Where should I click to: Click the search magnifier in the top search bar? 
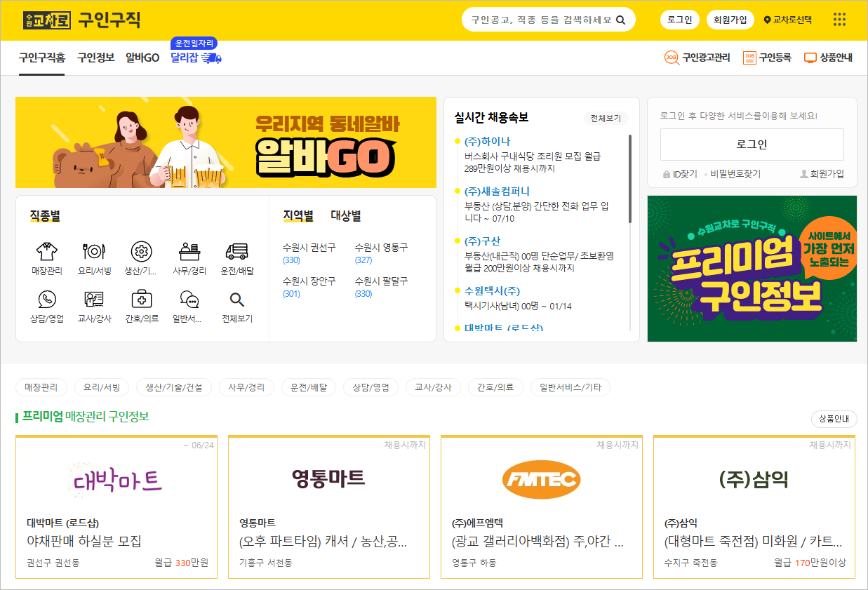(x=620, y=20)
